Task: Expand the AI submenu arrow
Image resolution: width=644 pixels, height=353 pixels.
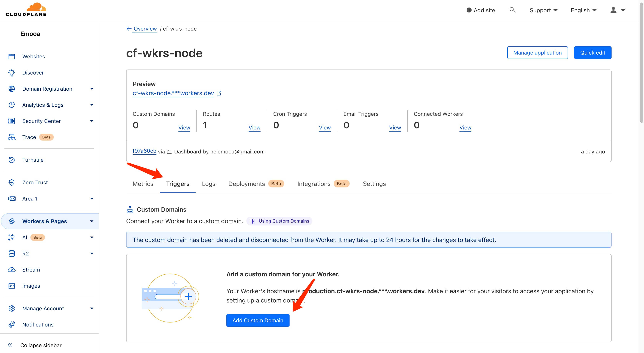Action: [x=92, y=237]
